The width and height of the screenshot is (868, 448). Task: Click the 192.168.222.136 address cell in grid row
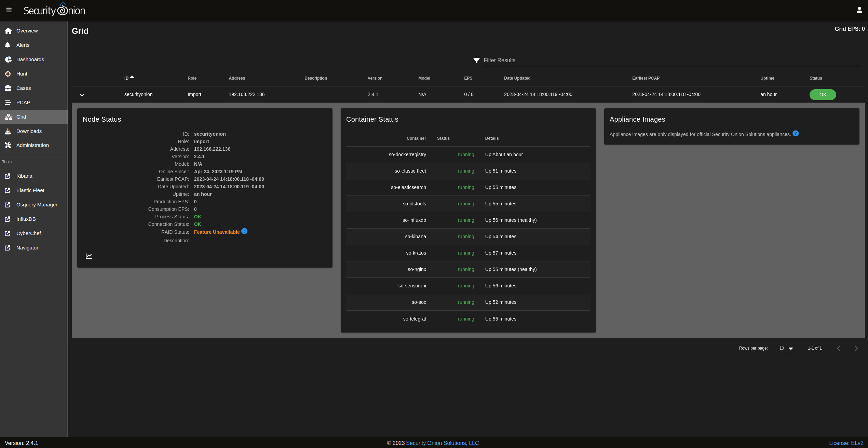(x=246, y=94)
